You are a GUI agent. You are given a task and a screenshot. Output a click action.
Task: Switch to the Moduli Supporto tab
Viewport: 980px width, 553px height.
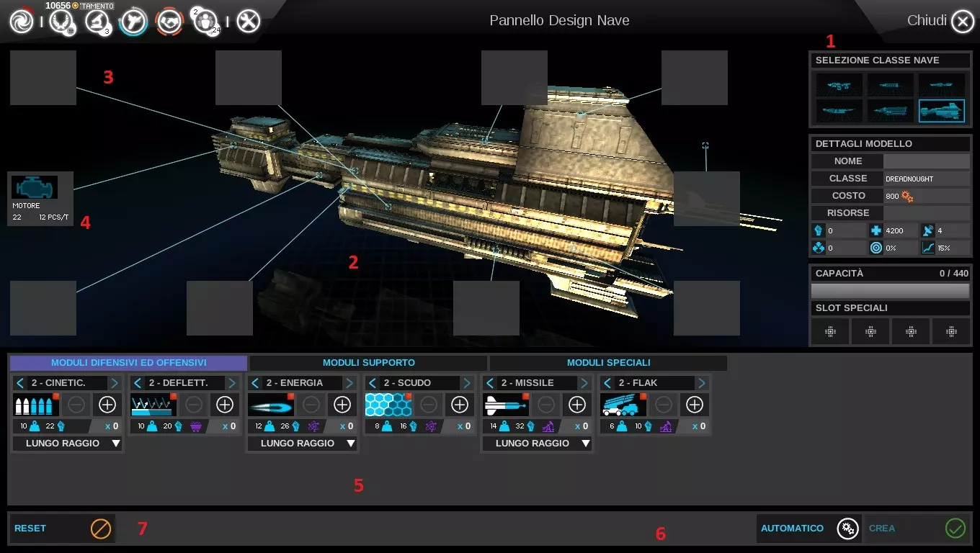click(368, 362)
